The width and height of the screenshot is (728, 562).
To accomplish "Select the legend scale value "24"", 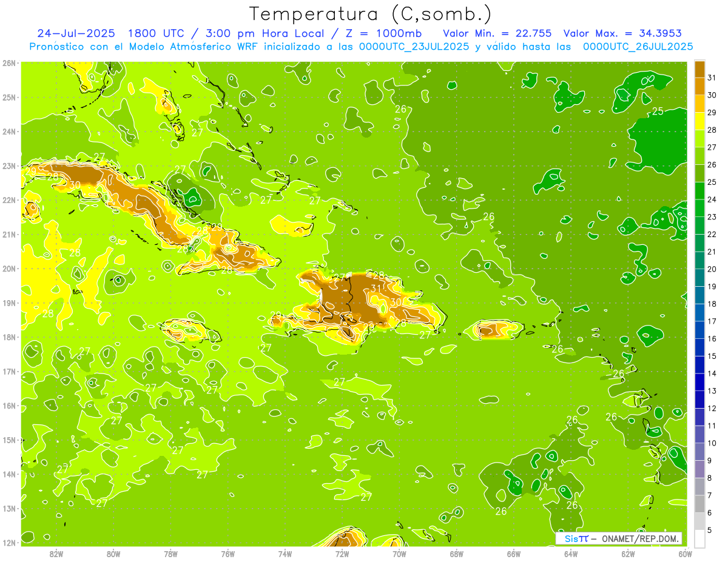I will (712, 199).
